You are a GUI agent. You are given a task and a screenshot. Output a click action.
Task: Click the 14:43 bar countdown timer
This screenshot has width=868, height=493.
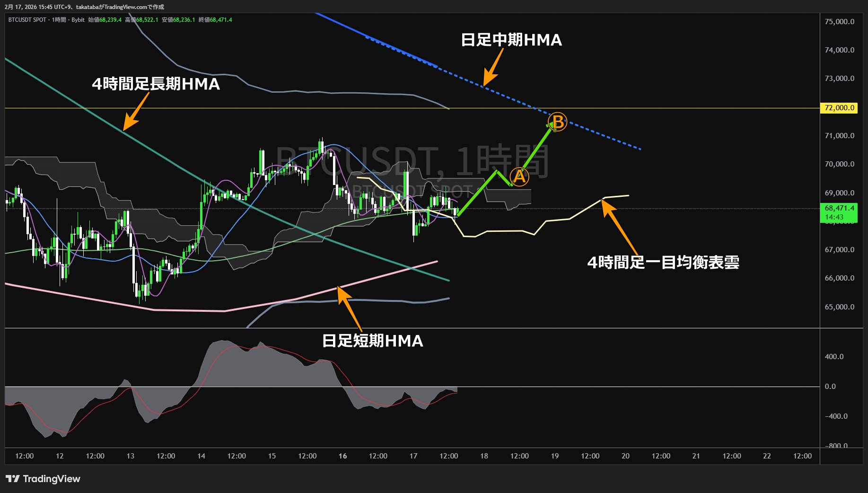pyautogui.click(x=834, y=217)
